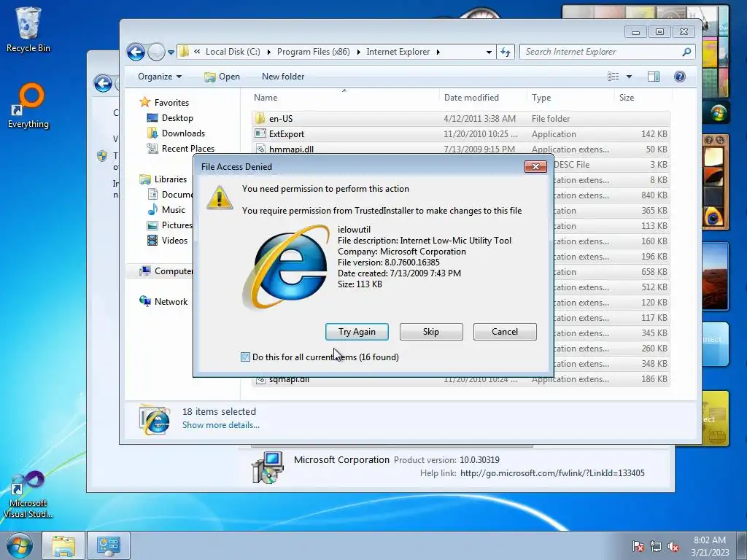Open Recent Places in the navigation pane
Viewport: 747px width, 560px height.
187,148
